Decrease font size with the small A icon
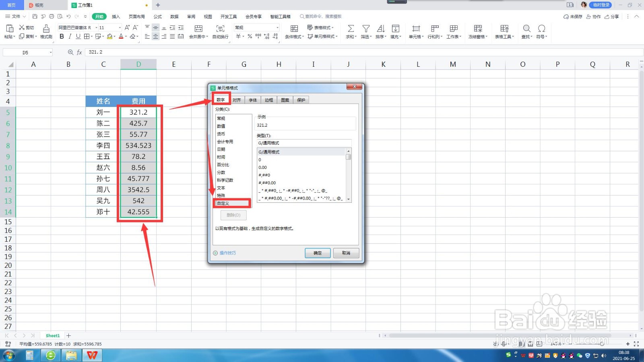644x362 pixels. pos(135,27)
